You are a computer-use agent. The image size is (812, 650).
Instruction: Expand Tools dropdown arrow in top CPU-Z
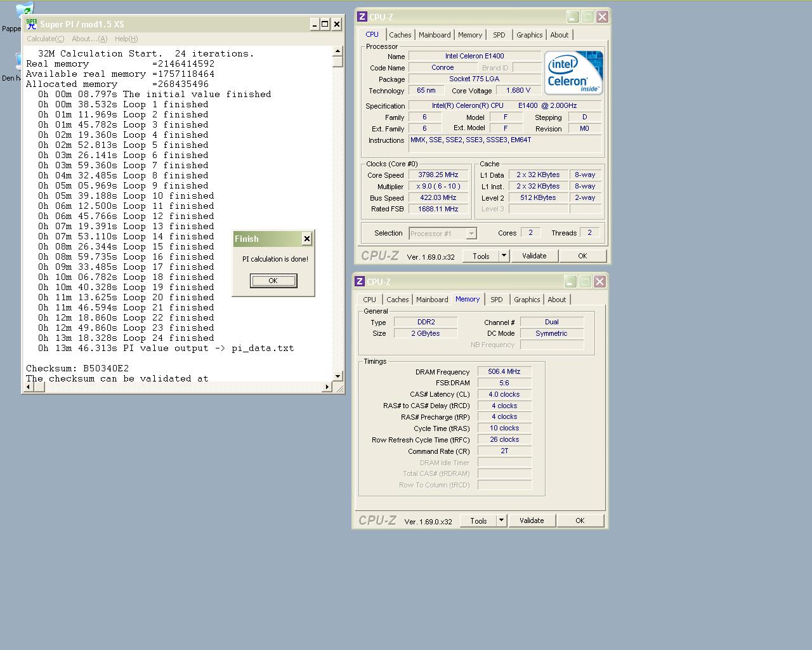click(504, 256)
